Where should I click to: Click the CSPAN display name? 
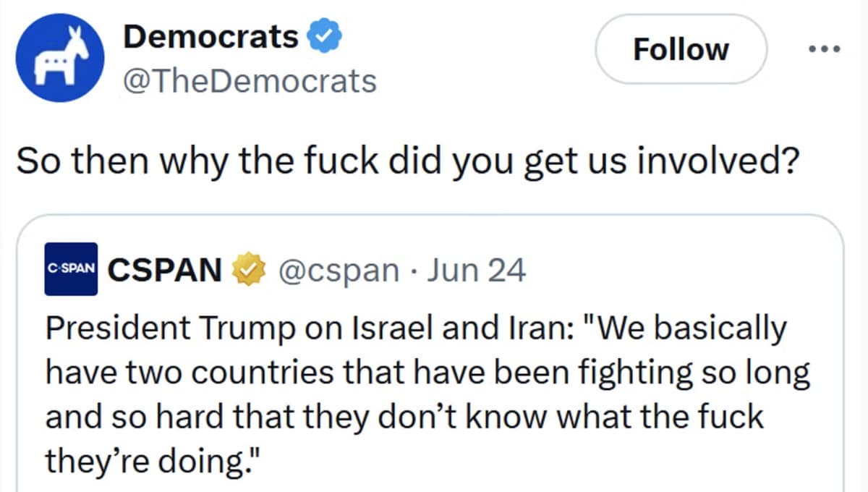pyautogui.click(x=165, y=268)
